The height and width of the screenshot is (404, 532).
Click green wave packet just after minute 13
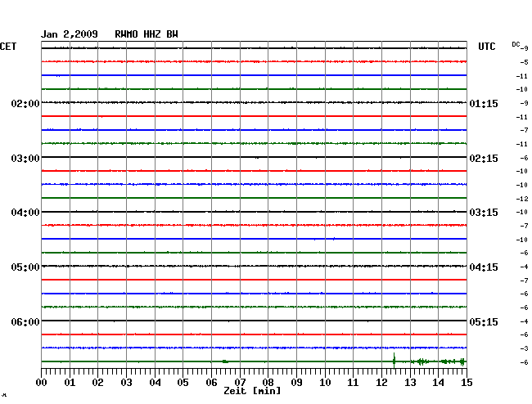(x=421, y=361)
